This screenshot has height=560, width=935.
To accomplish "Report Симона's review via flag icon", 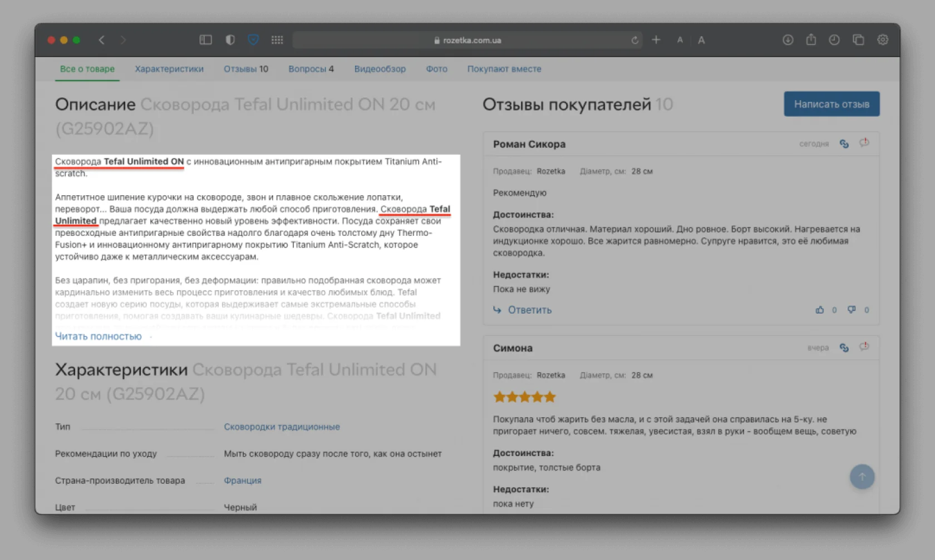I will pos(864,347).
